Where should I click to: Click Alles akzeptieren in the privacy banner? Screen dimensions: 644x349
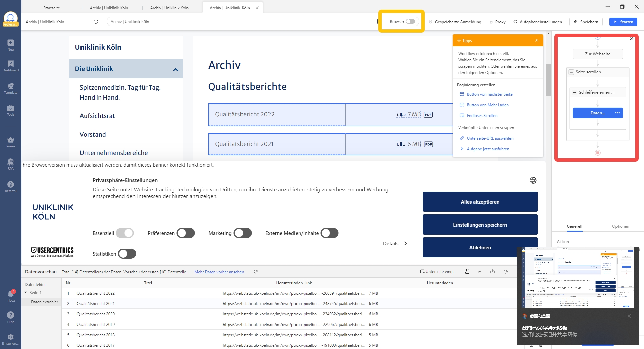480,202
